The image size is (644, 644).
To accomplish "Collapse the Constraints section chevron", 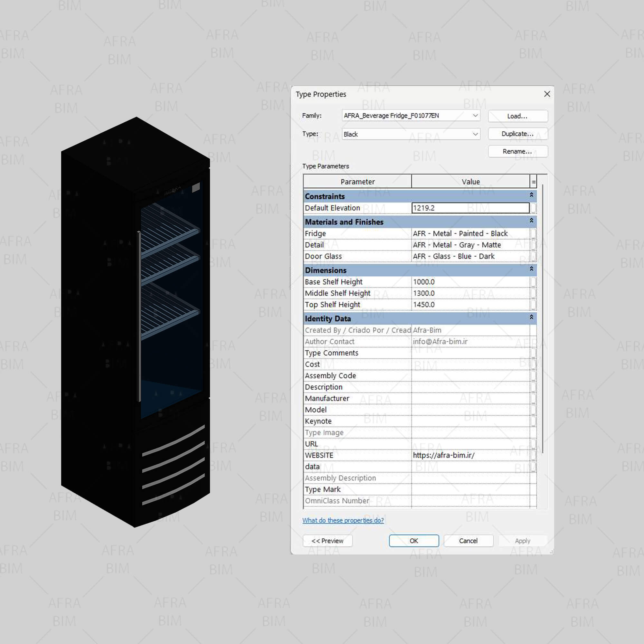I will click(531, 195).
